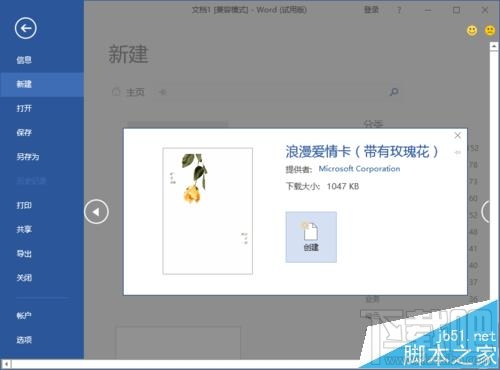Go back with the circular arrow button

[x=26, y=29]
